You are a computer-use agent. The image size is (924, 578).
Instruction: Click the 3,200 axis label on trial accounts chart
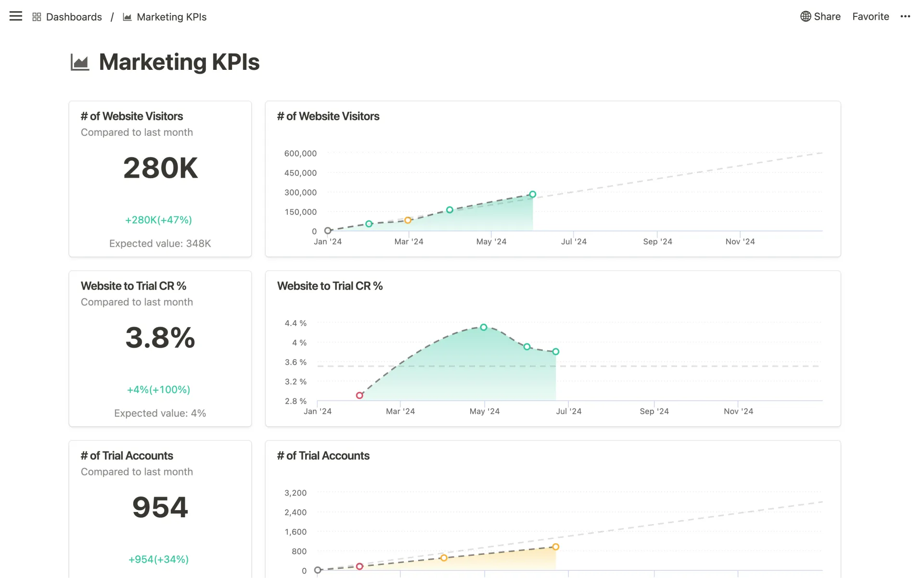point(295,493)
